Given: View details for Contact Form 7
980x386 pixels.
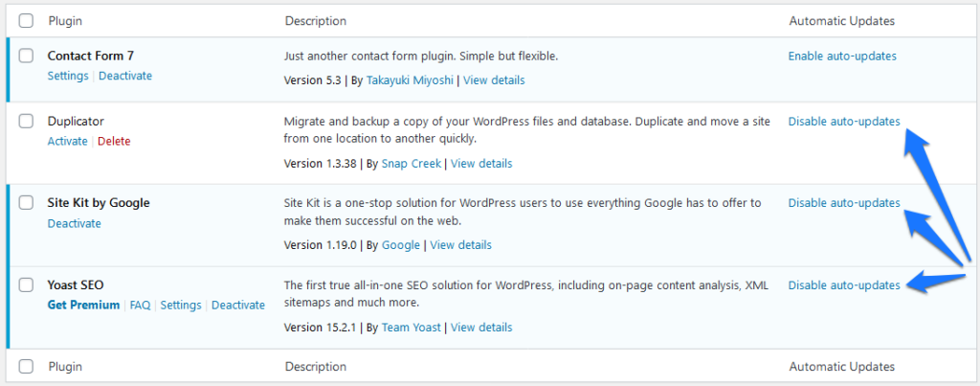Looking at the screenshot, I should coord(494,80).
